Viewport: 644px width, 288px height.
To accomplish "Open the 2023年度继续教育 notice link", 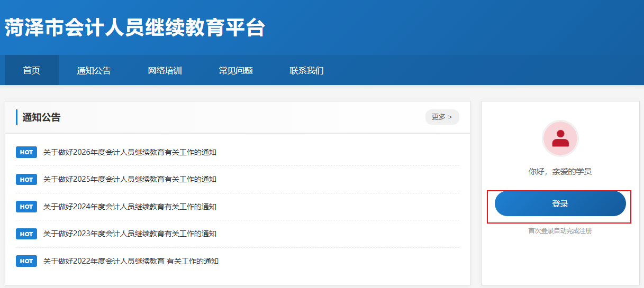I will [x=130, y=234].
